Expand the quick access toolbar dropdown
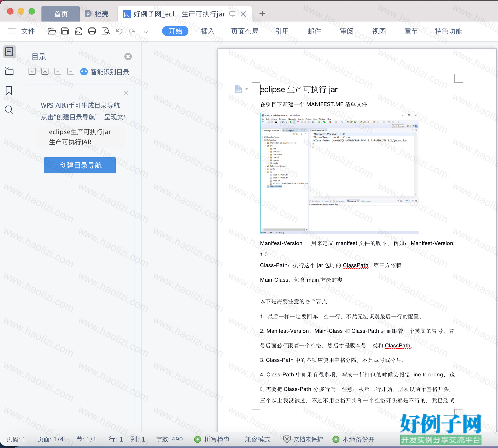Viewport: 498px width, 448px height. [146, 31]
